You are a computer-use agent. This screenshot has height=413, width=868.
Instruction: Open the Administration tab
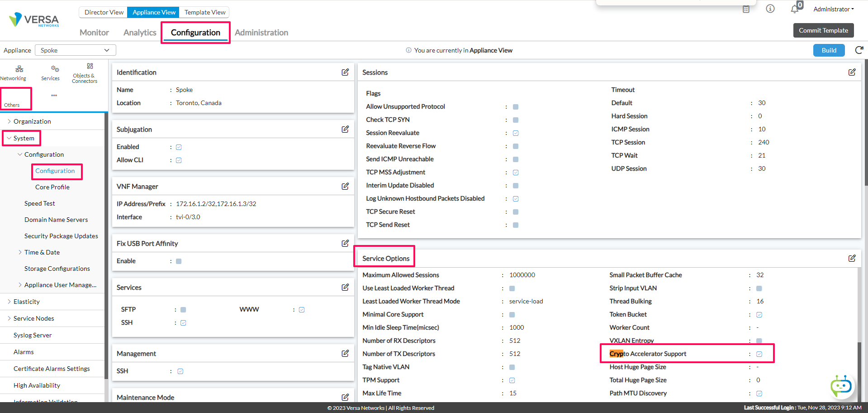pyautogui.click(x=261, y=33)
